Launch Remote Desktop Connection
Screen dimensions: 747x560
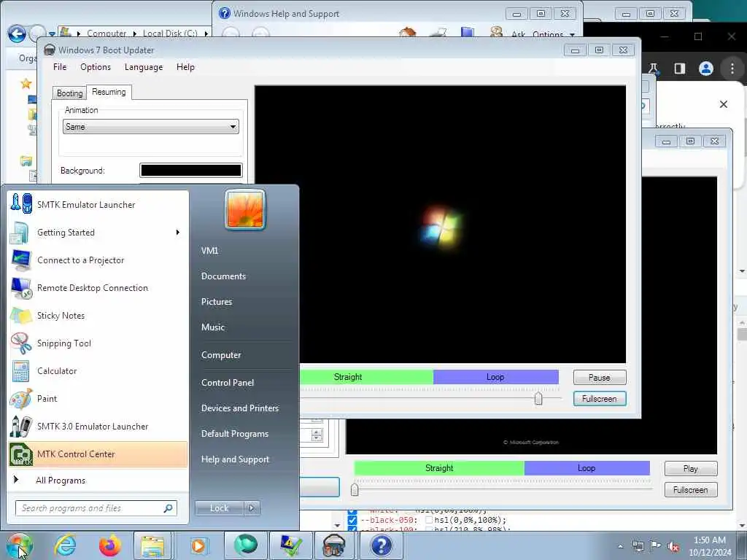98,287
